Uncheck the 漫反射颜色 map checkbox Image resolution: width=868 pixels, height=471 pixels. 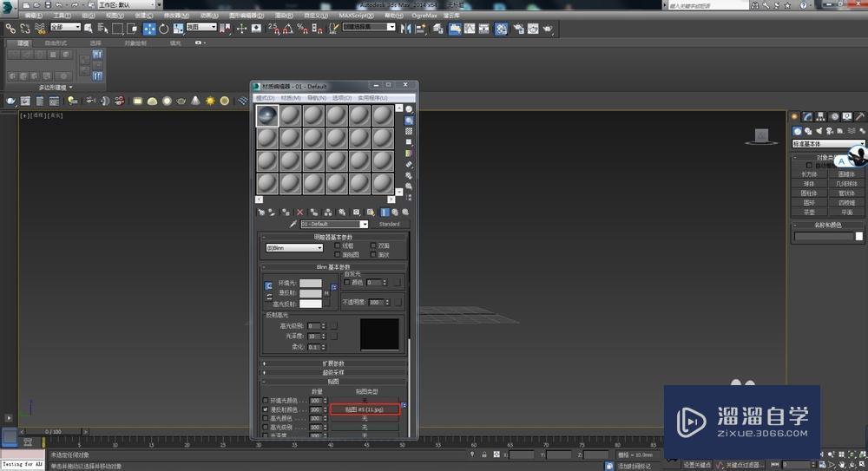(x=266, y=409)
